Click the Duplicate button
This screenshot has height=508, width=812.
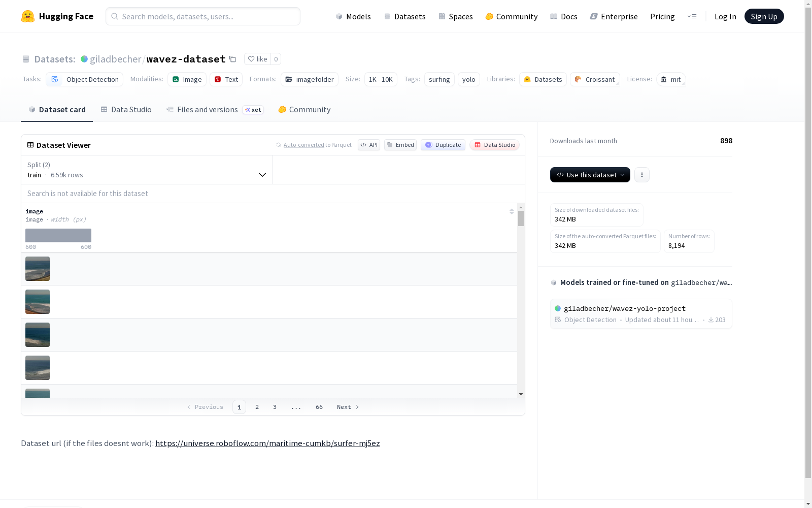coord(443,145)
